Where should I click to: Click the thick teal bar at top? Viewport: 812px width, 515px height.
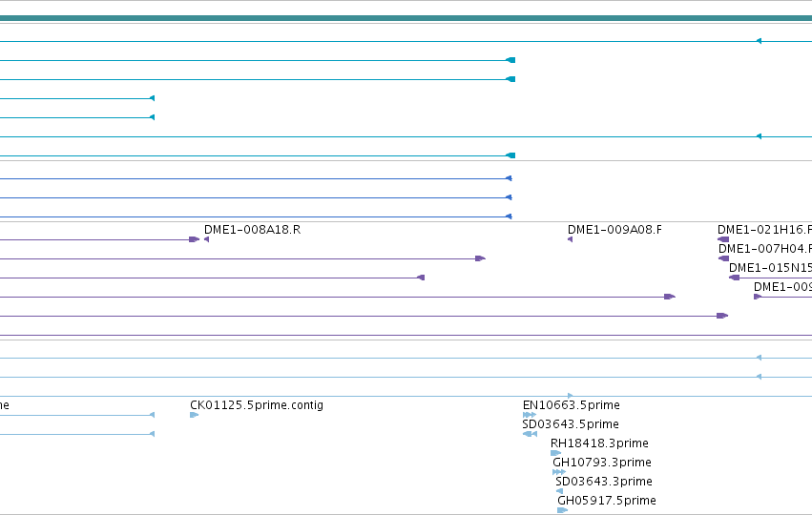coord(406,18)
